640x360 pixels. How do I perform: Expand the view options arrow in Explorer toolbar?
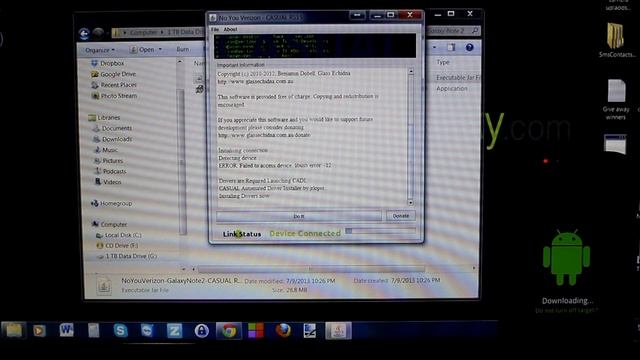tap(434, 47)
